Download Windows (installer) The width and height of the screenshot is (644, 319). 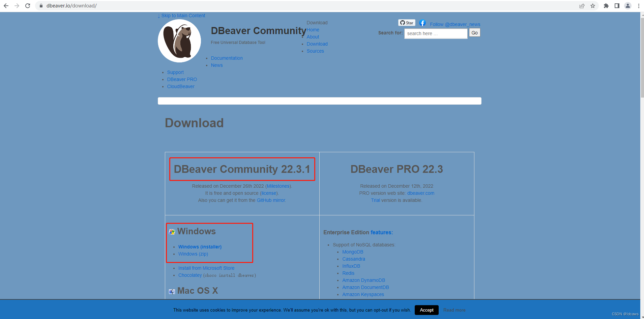tap(200, 247)
